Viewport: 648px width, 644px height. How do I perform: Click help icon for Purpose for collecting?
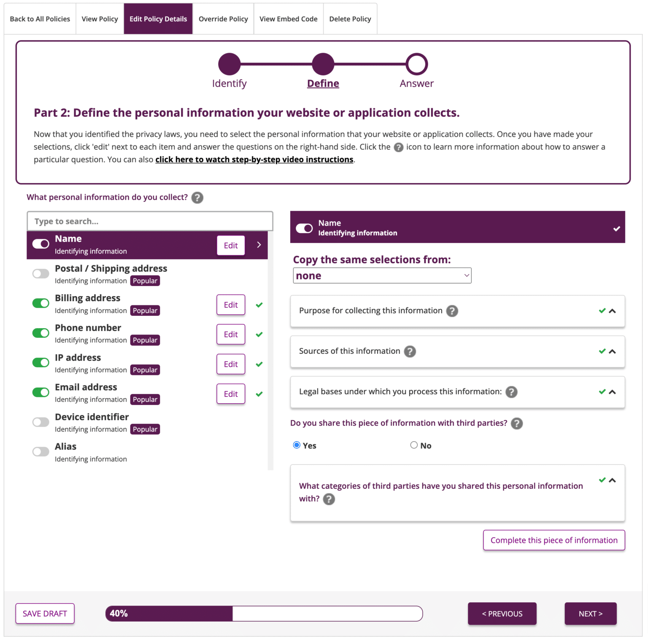click(452, 311)
